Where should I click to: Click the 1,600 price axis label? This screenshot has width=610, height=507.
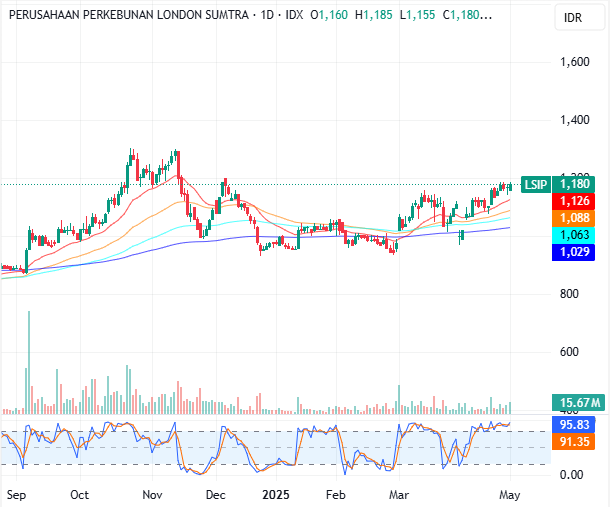[575, 62]
